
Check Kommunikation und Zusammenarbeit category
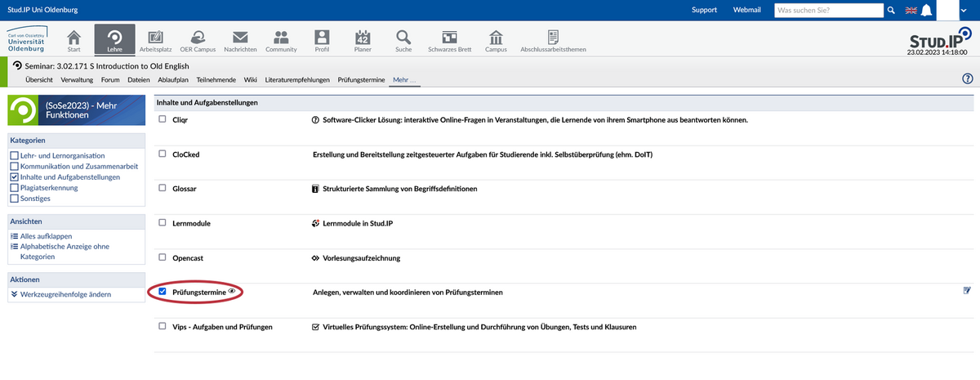pyautogui.click(x=14, y=166)
